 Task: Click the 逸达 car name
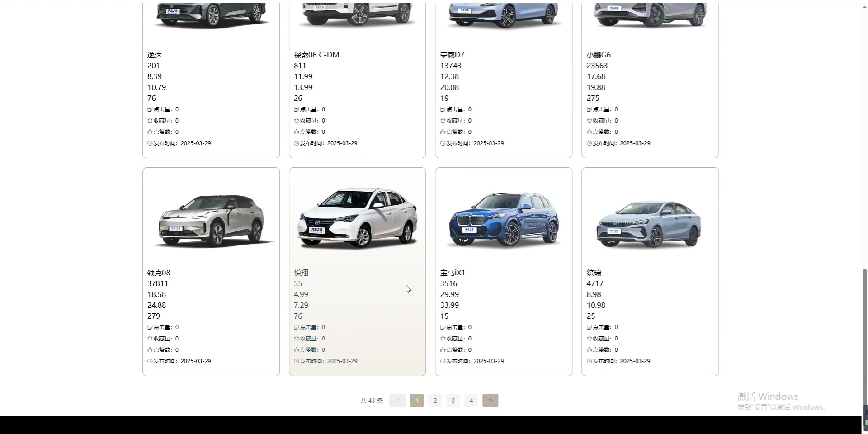pos(155,55)
